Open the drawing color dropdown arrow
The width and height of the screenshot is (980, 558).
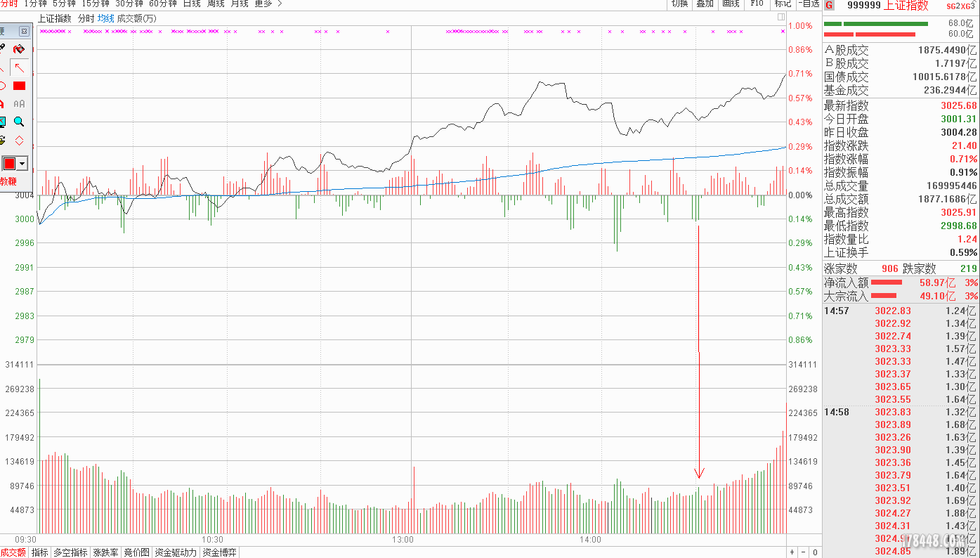tap(23, 164)
